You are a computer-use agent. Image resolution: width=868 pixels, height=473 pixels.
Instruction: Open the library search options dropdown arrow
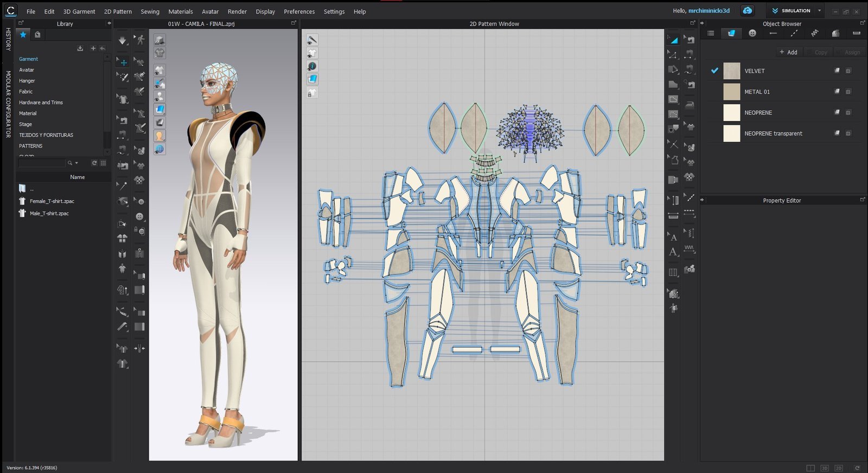point(76,163)
